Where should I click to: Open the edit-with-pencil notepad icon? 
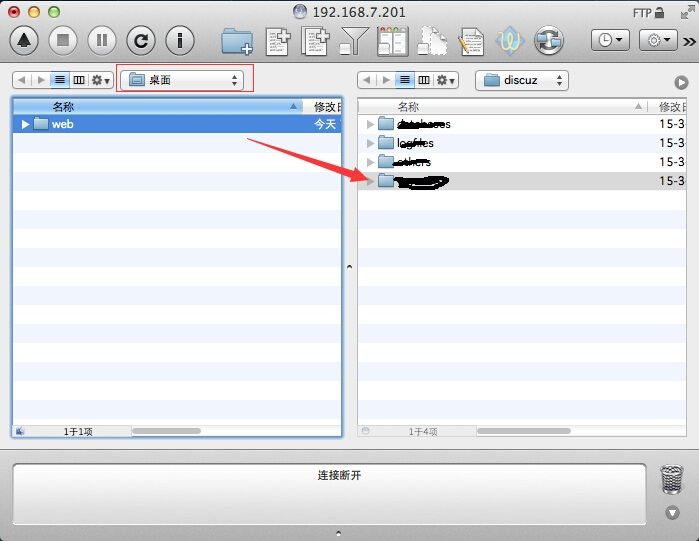coord(471,41)
